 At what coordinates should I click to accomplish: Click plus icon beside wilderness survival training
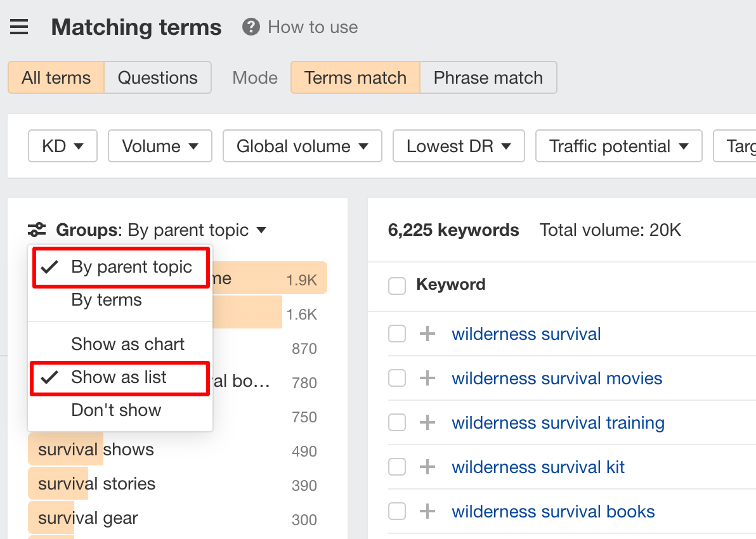[x=427, y=423]
